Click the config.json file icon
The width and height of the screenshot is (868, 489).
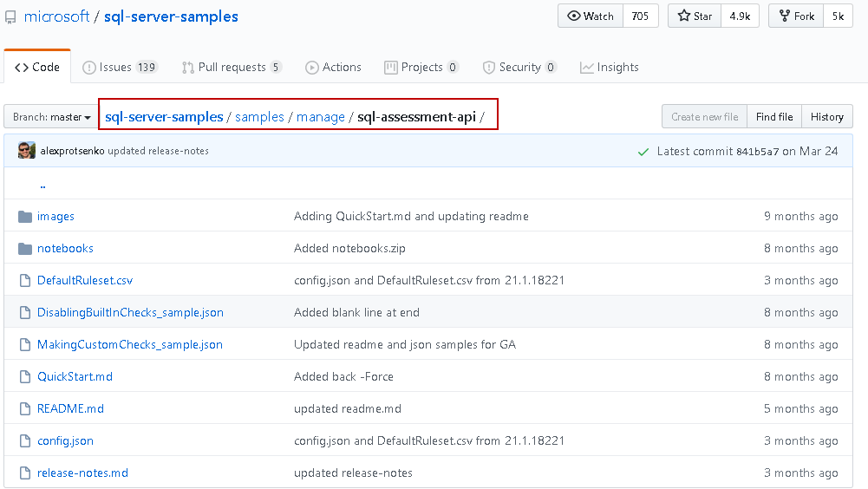pos(24,440)
